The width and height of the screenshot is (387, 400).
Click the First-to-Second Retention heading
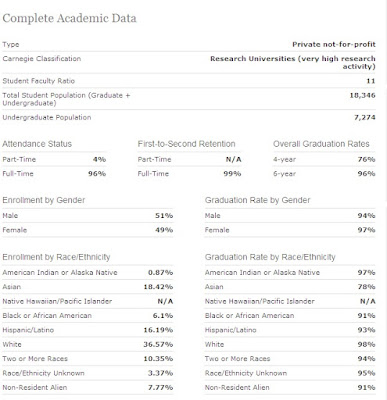(186, 144)
